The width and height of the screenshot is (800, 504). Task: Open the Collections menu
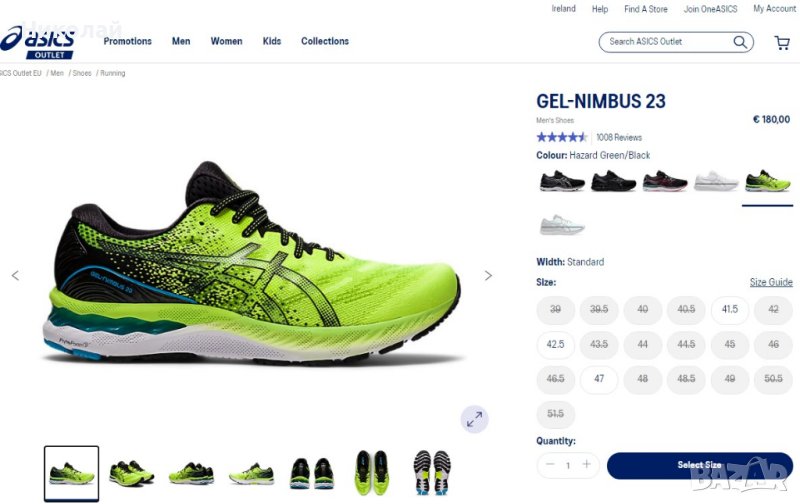coord(325,41)
